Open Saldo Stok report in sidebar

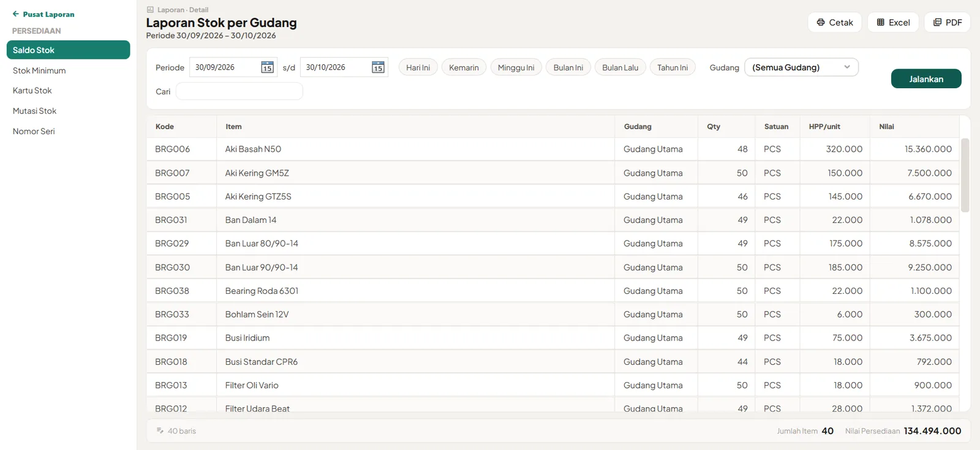(68, 50)
